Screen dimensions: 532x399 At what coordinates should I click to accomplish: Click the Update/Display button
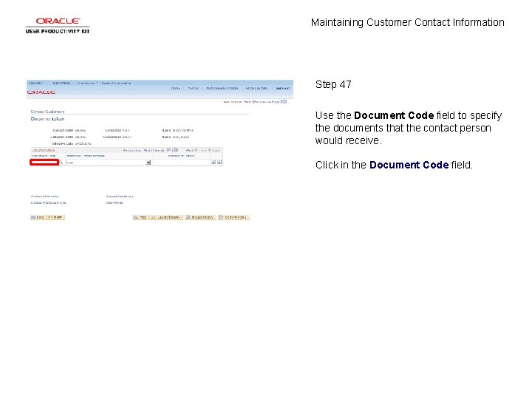[166, 217]
